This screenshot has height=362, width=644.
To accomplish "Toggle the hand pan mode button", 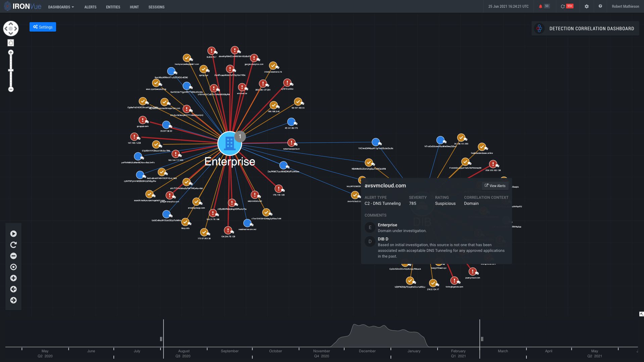I will (11, 43).
